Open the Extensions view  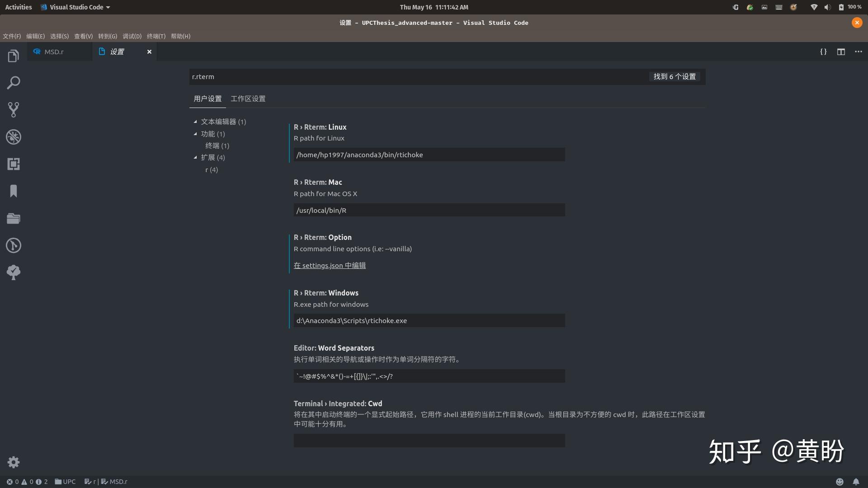(x=14, y=164)
